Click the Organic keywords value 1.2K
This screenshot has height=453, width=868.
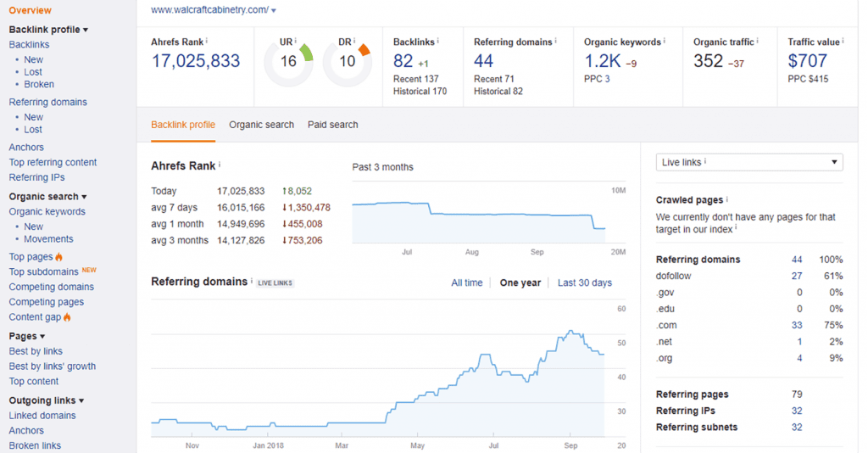click(603, 61)
